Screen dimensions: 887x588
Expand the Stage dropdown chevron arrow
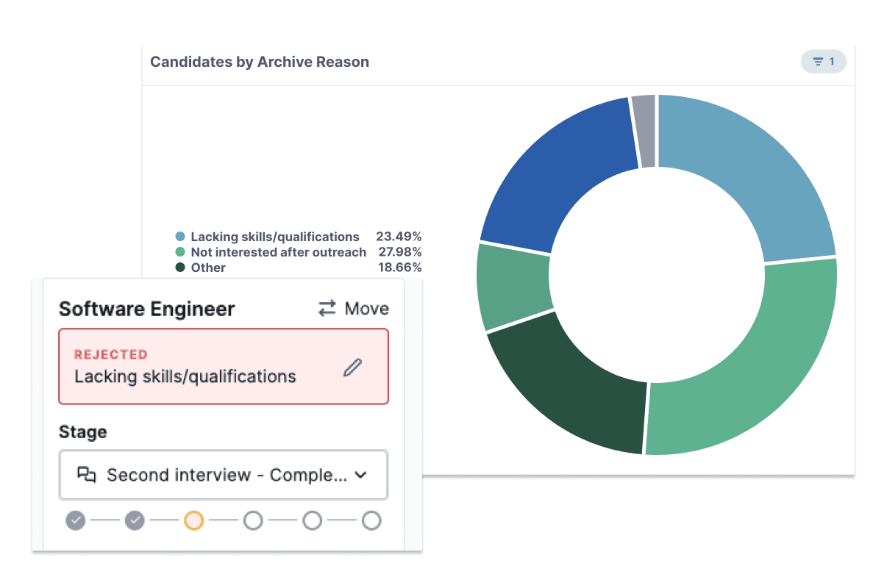tap(360, 476)
